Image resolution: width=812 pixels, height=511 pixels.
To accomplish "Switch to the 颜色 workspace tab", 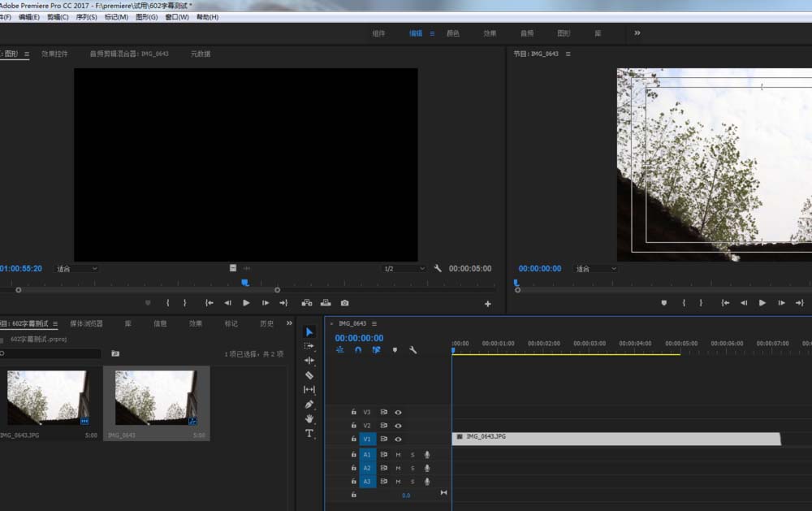I will coord(453,33).
